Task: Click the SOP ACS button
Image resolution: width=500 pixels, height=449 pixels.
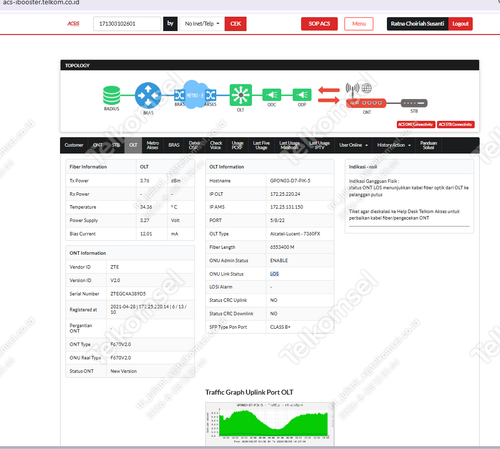Action: [x=319, y=24]
